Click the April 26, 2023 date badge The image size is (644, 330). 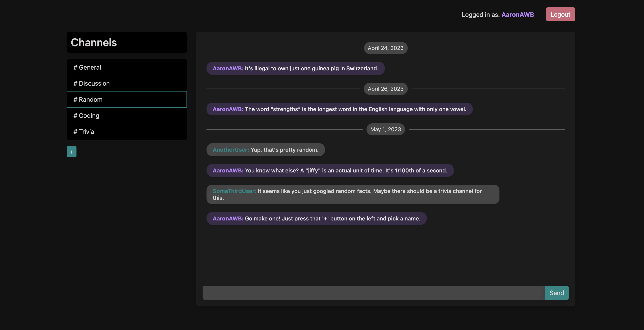(385, 89)
